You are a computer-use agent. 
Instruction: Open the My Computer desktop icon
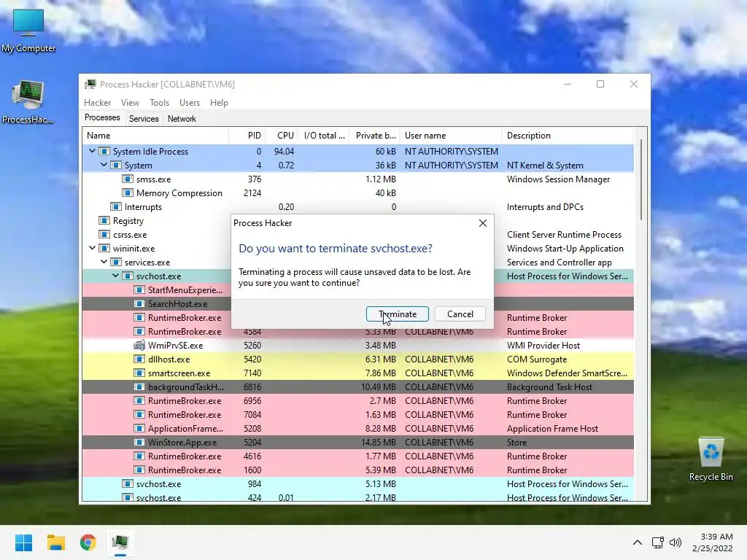[x=28, y=31]
